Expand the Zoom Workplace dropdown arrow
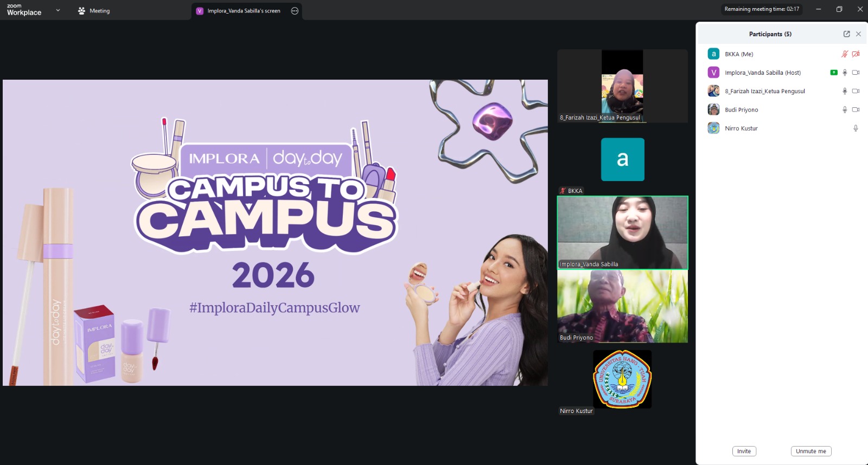868x465 pixels. coord(58,10)
